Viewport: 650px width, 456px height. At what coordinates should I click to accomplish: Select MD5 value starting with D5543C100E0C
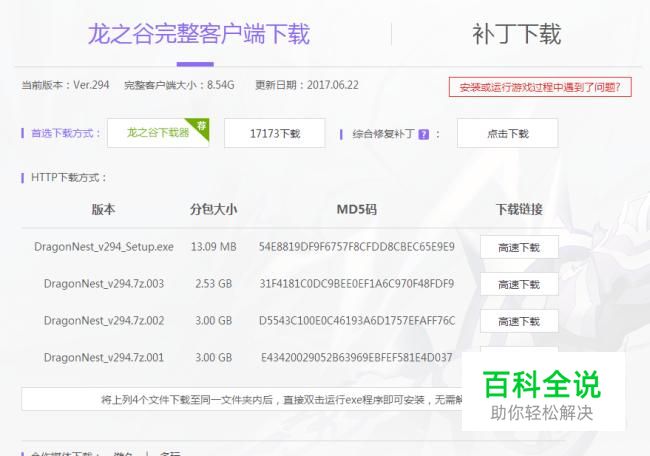357,321
